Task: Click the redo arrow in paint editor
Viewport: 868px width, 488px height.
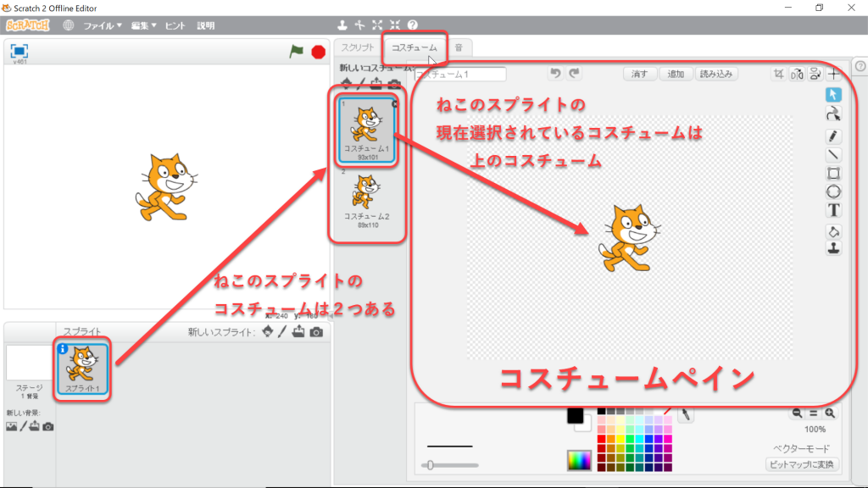Action: 574,73
